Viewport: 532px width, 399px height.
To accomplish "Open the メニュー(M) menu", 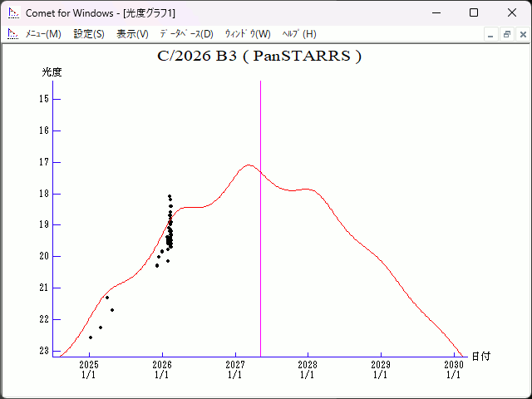I will coord(42,34).
